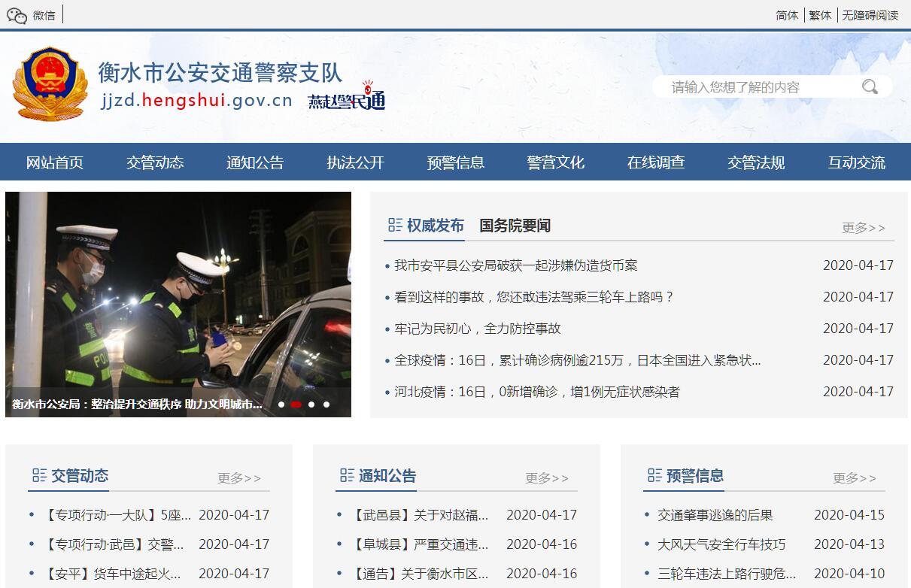The width and height of the screenshot is (911, 588).
Task: Click the search magnifier icon
Action: [870, 87]
